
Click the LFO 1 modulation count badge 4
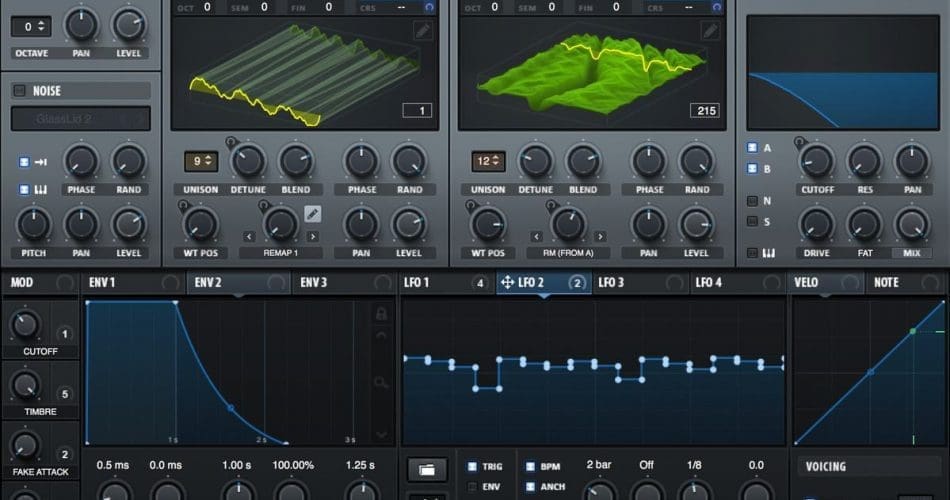pos(480,282)
